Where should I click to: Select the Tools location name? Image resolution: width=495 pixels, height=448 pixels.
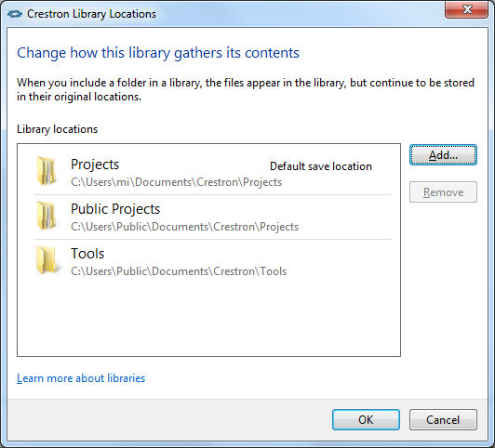(x=87, y=254)
